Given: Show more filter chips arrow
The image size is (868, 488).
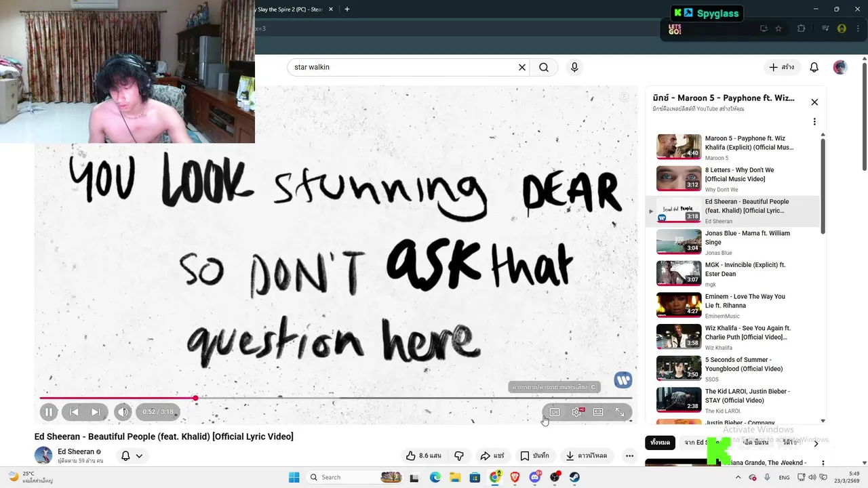Looking at the screenshot, I should pos(816,443).
